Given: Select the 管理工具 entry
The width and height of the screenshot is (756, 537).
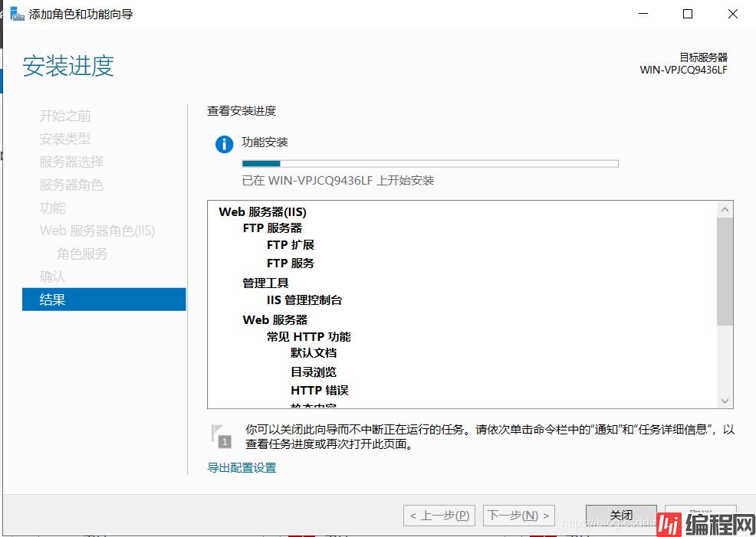Looking at the screenshot, I should click(x=265, y=283).
